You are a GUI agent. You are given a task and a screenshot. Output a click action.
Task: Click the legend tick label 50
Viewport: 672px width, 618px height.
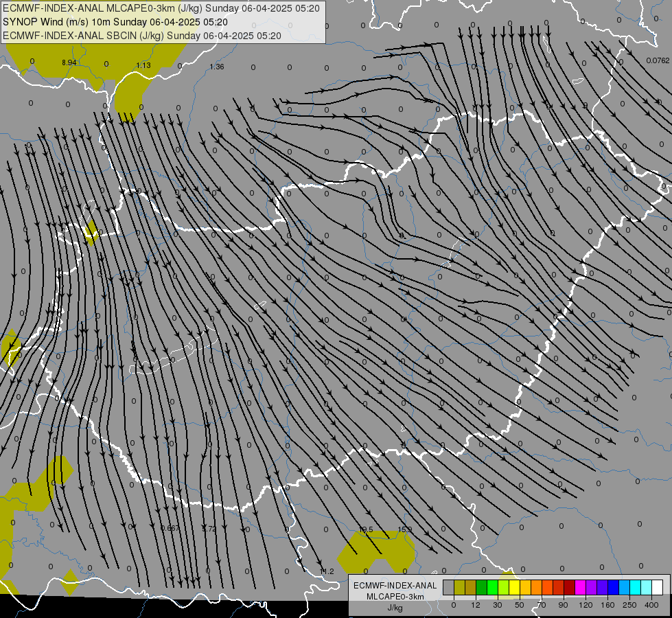(x=520, y=605)
